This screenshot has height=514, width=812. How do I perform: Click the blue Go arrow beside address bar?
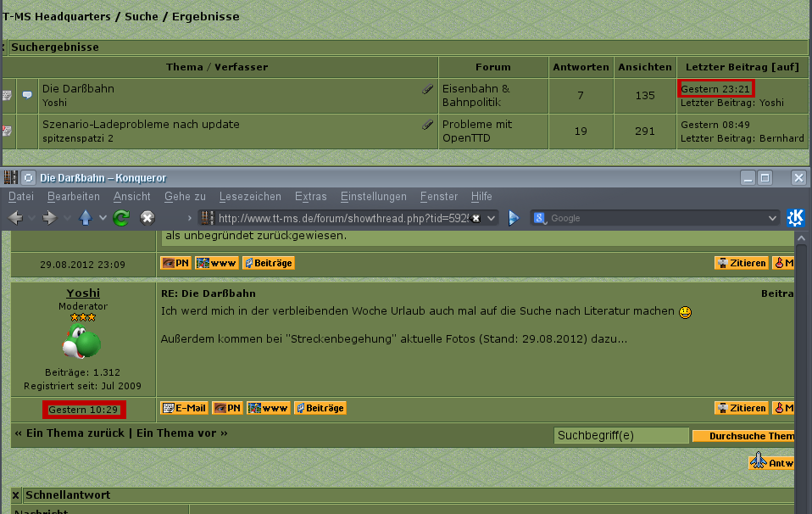(x=513, y=218)
